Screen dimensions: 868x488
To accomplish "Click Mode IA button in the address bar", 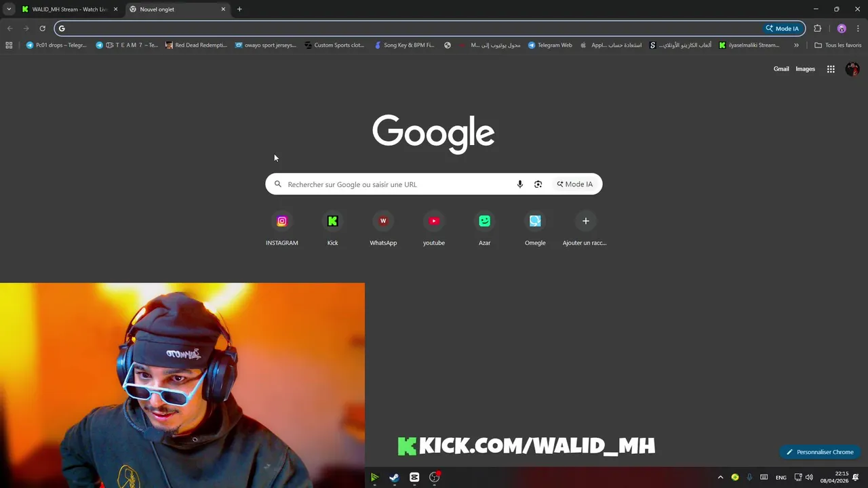I will point(783,28).
